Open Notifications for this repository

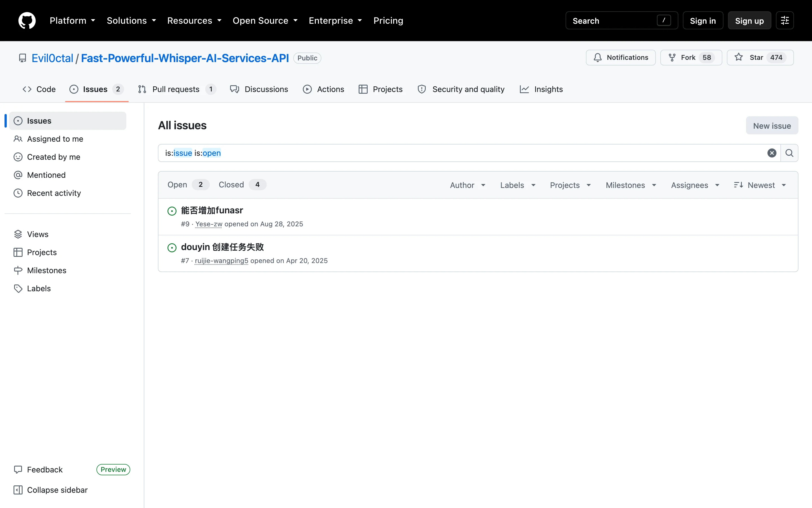pos(620,58)
